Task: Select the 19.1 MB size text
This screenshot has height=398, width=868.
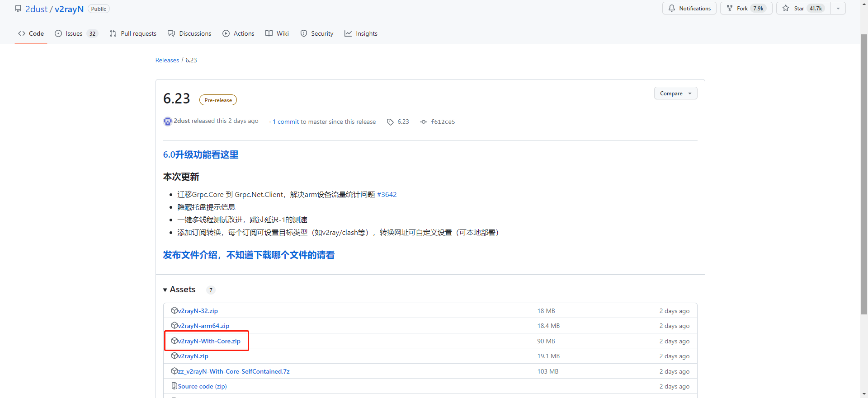Action: (x=548, y=356)
